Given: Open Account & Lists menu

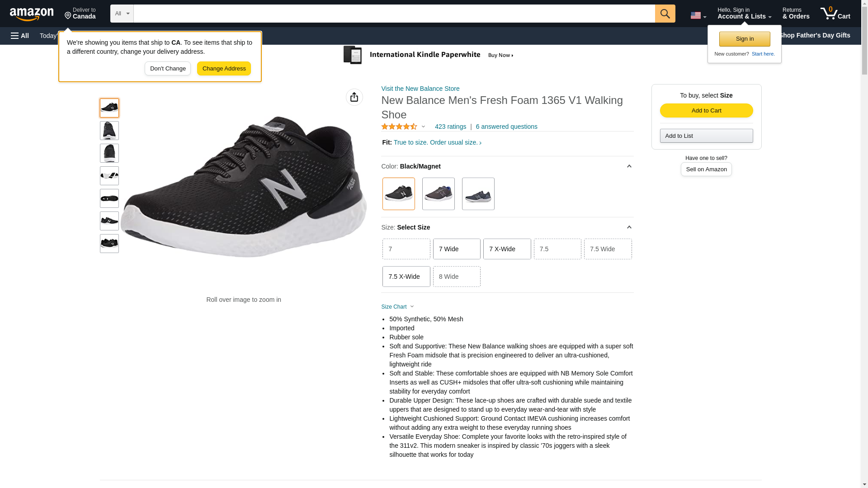Looking at the screenshot, I should tap(744, 14).
